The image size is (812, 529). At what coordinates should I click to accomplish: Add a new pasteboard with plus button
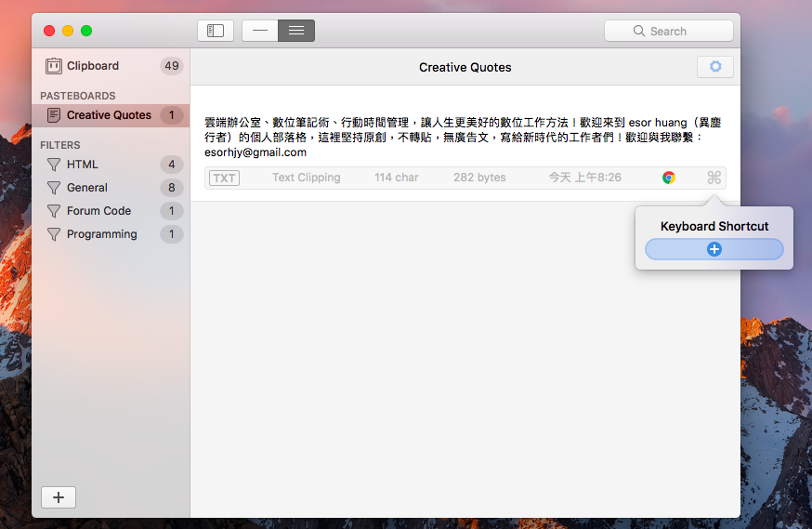tap(59, 497)
